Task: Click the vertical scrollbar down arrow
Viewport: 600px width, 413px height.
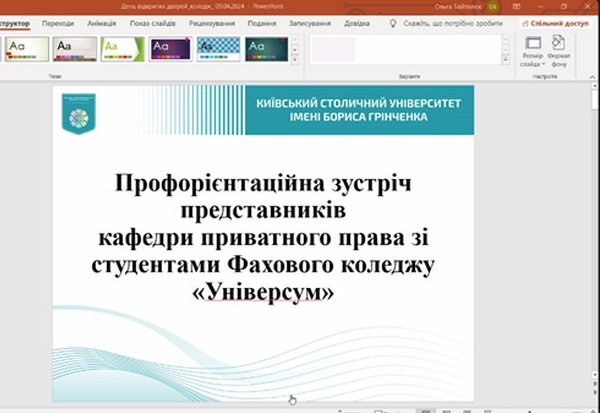Action: [595, 375]
